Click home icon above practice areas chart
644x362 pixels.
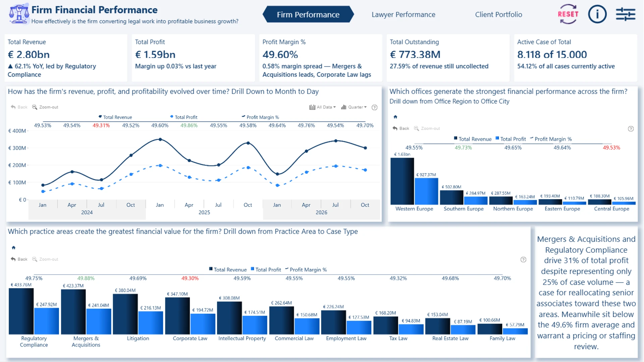pos(14,248)
